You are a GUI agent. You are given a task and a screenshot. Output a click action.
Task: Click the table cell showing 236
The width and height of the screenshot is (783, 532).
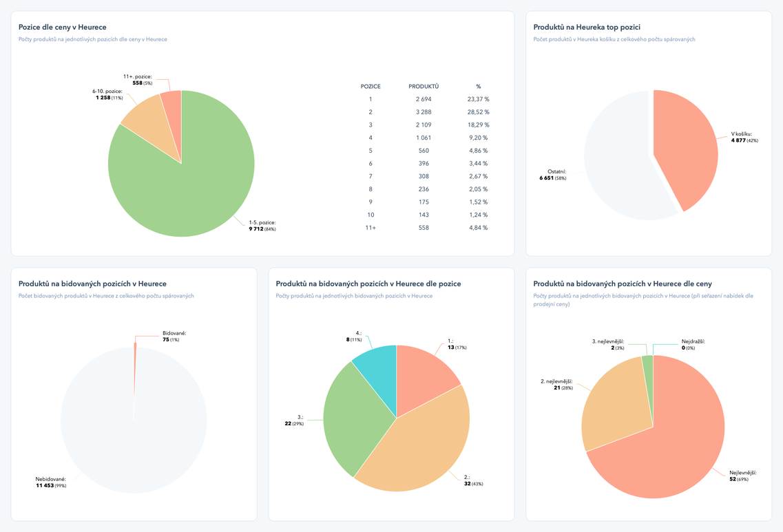click(x=424, y=189)
